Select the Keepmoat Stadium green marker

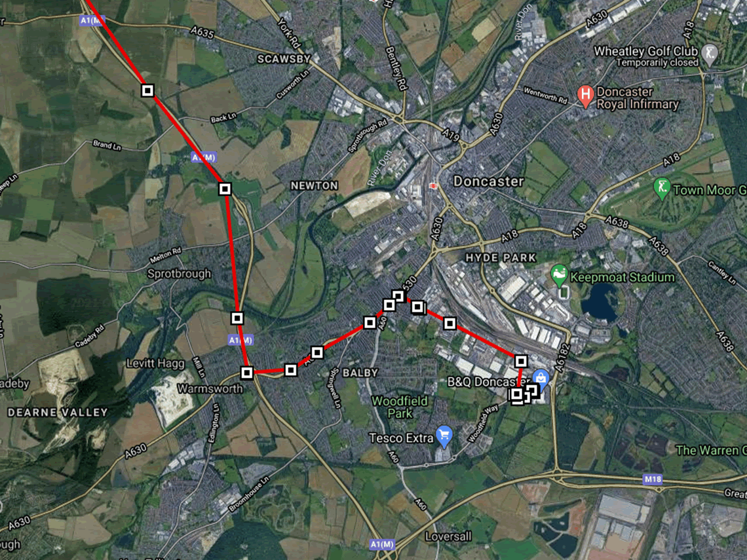point(559,276)
